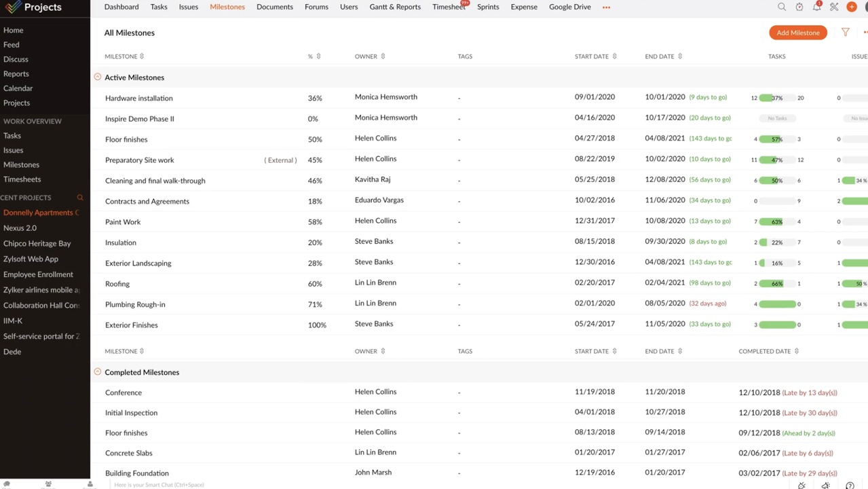Collapse the Completed Milestones section
The image size is (868, 489).
[x=98, y=372]
